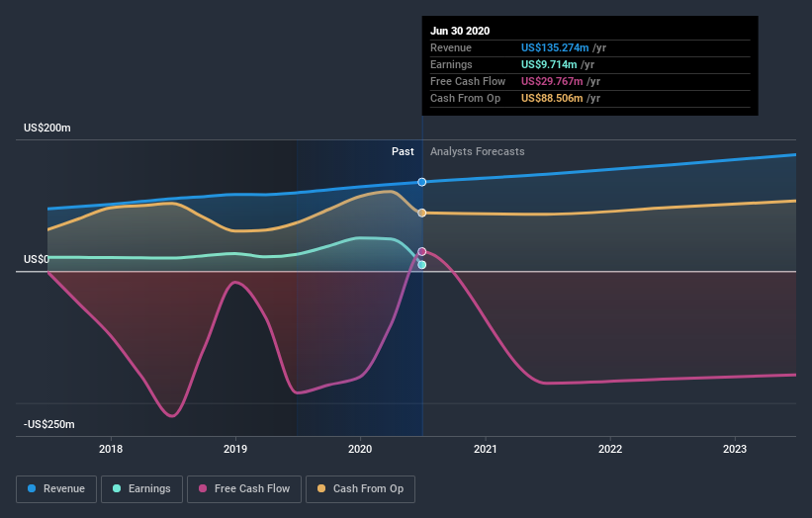Click the Cash From Op tooltip row label
The image size is (812, 518).
pyautogui.click(x=465, y=98)
